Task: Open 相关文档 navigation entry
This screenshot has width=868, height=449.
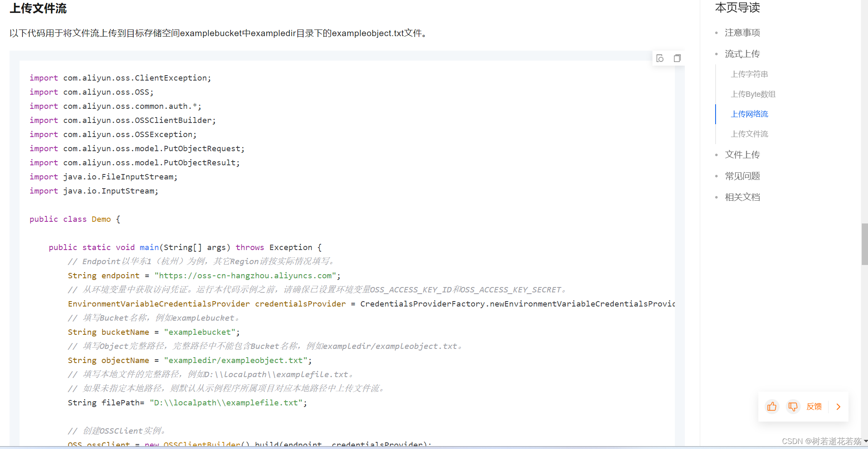Action: tap(742, 197)
